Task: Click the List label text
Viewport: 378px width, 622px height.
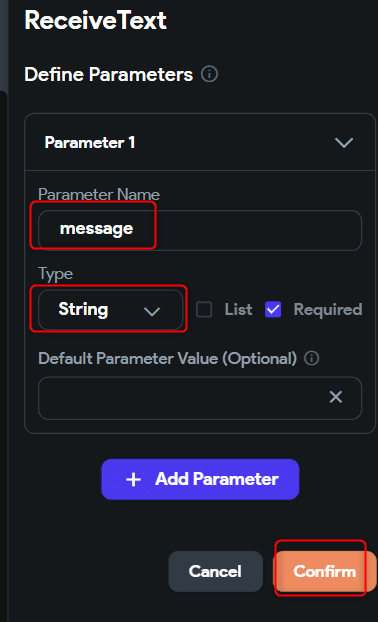Action: tap(238, 309)
